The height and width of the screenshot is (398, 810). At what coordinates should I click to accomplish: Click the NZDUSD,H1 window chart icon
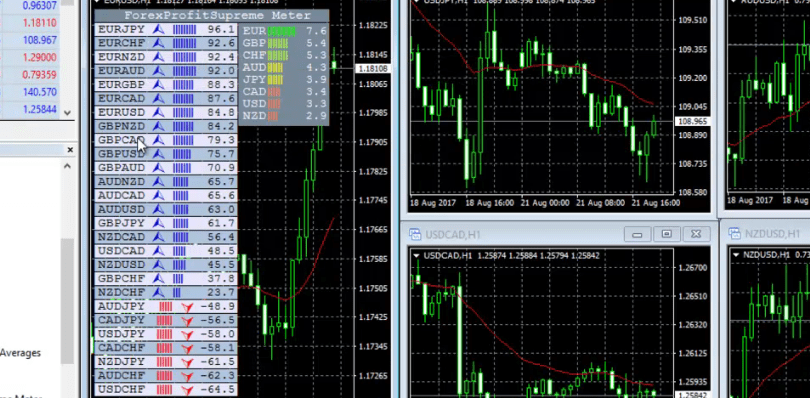pos(734,235)
